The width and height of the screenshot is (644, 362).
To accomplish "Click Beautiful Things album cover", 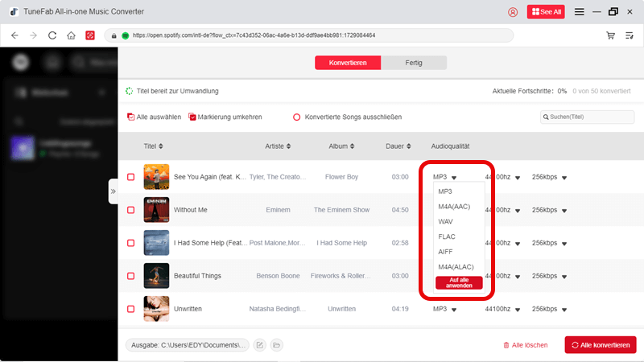I will (156, 276).
